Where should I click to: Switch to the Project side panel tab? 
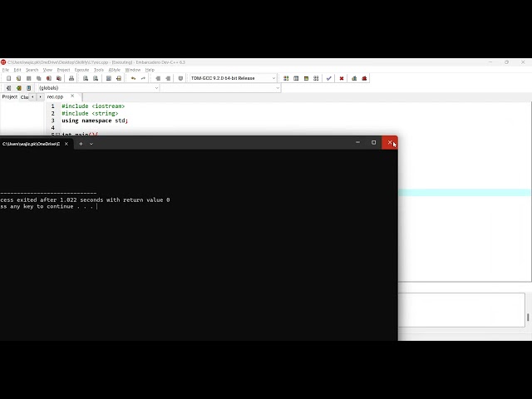pyautogui.click(x=9, y=97)
